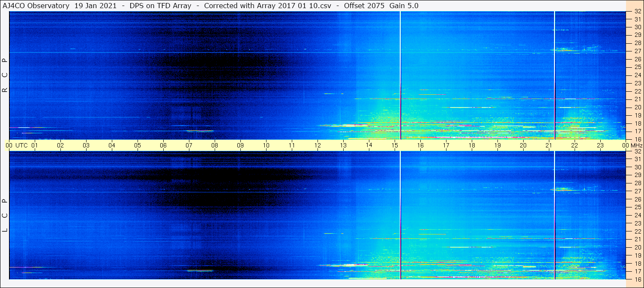This screenshot has height=288, width=644.
Task: Click "32" MHz on the LCP frequency scale
Action: click(638, 151)
